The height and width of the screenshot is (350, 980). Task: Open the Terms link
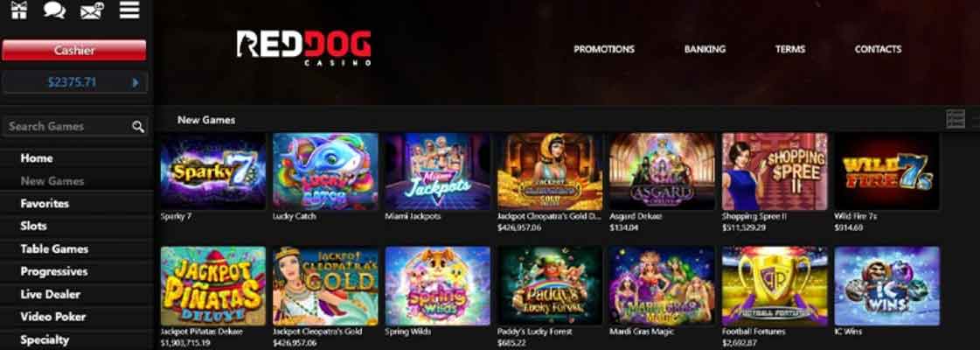click(x=790, y=49)
